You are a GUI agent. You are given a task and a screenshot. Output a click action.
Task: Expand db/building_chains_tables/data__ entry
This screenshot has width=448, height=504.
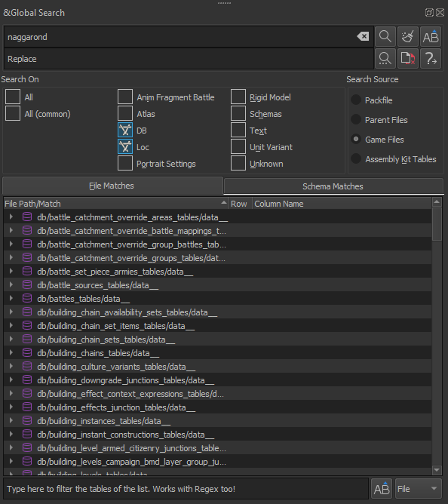(11, 352)
